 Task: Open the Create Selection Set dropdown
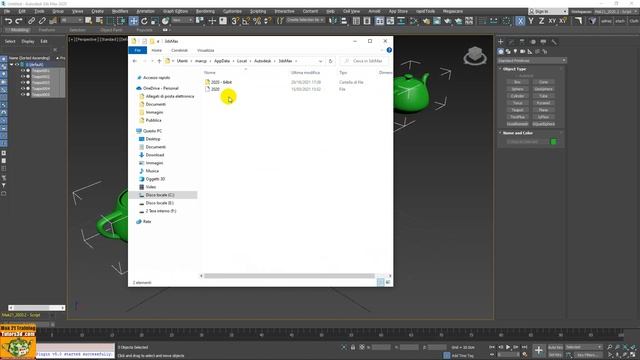click(305, 20)
